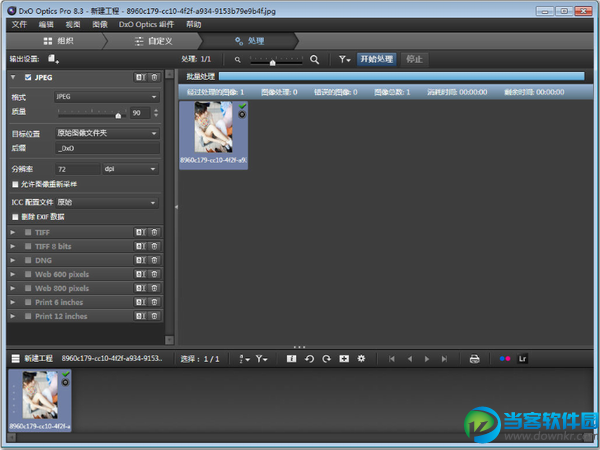This screenshot has width=600, height=450.
Task: Click the print icon in filmstrip toolbar
Action: pyautogui.click(x=475, y=358)
